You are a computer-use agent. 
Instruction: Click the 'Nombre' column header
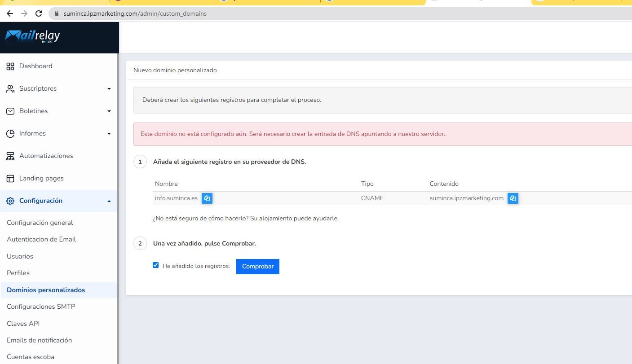(166, 184)
